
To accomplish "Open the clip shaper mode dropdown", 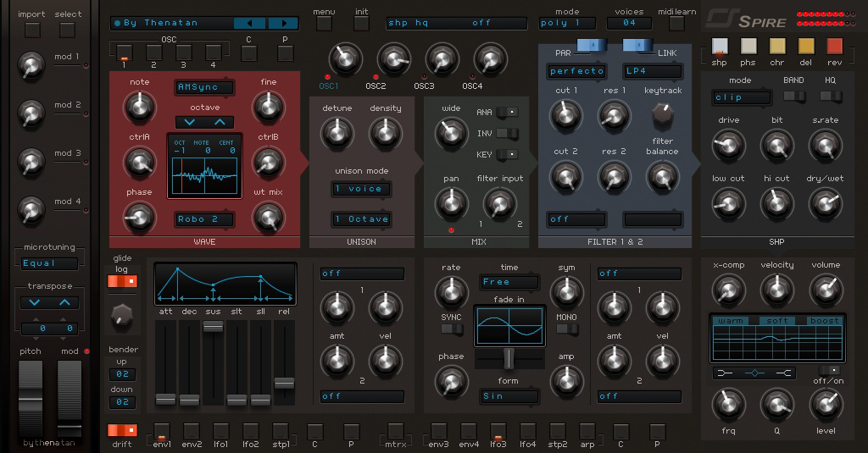I will coord(742,97).
